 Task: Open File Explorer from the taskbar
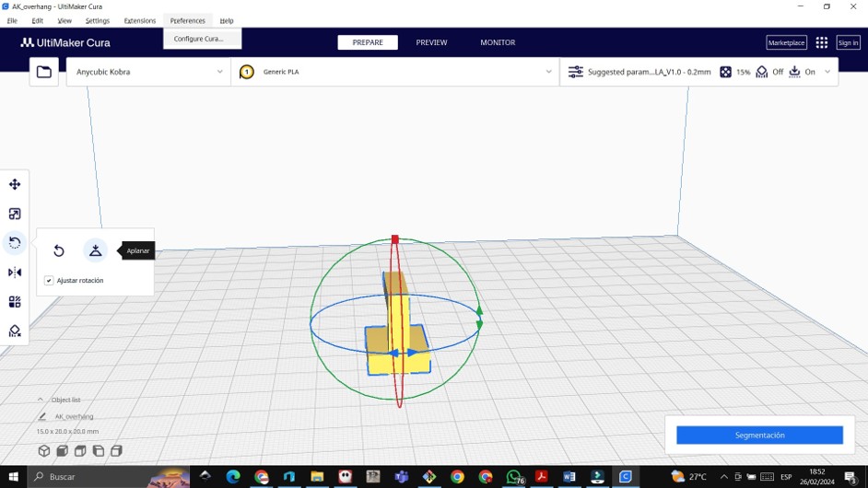click(x=317, y=476)
